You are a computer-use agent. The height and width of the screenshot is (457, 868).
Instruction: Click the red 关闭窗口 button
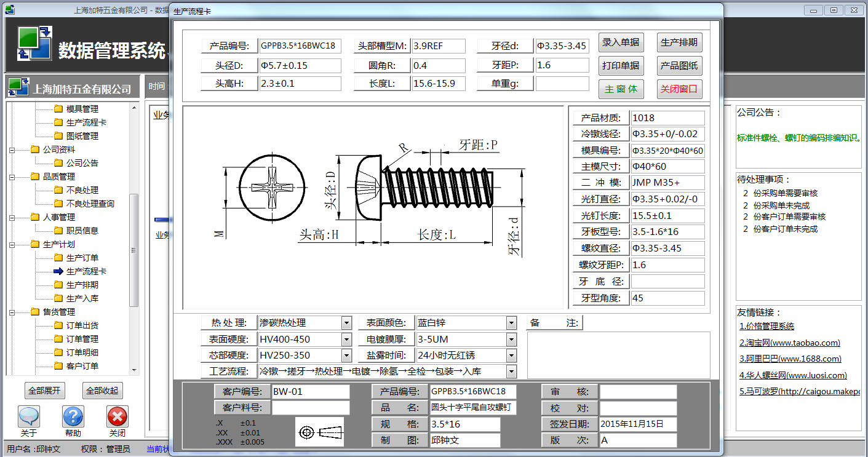[x=679, y=89]
